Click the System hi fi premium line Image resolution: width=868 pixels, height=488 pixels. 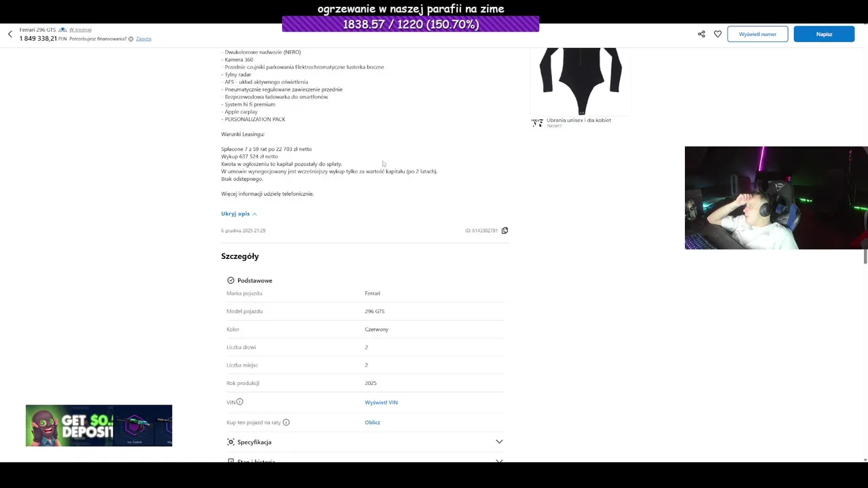point(248,104)
